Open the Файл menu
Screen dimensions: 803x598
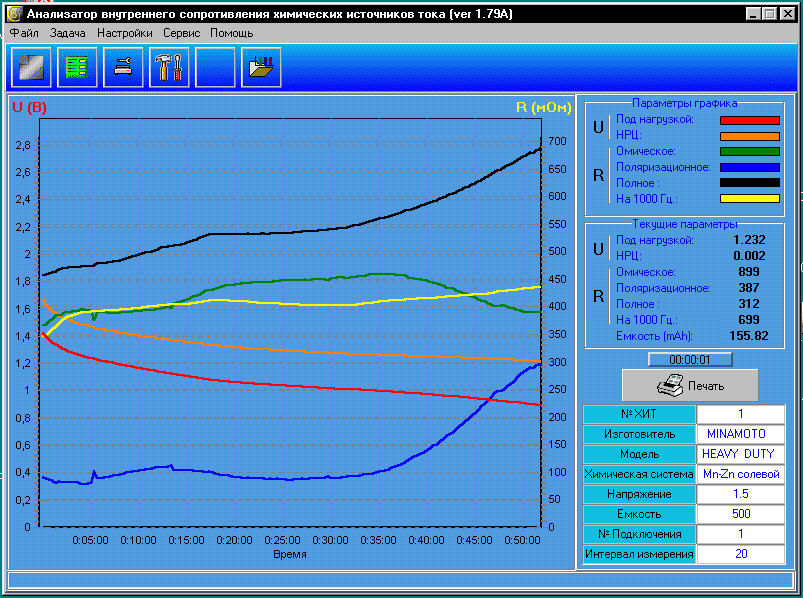click(x=24, y=33)
